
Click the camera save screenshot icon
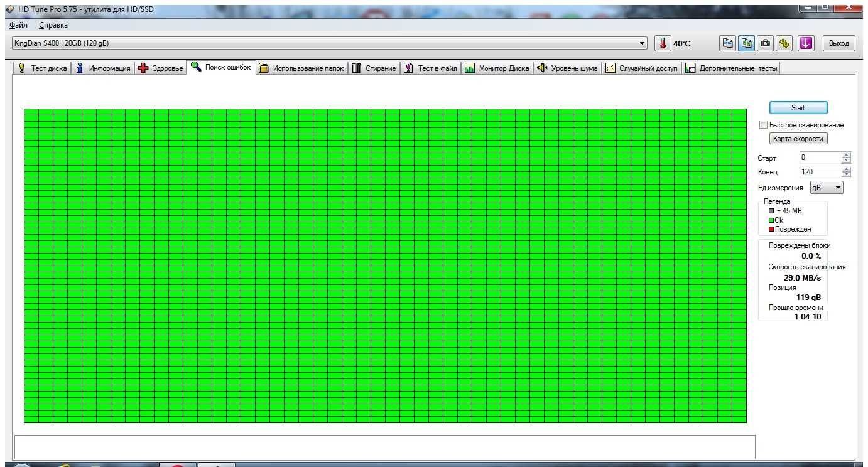point(766,43)
